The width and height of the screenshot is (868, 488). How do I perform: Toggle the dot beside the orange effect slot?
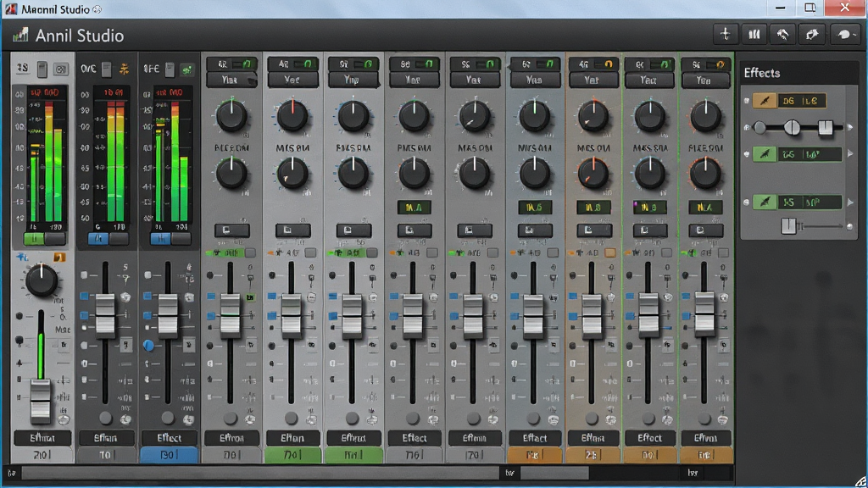pos(747,101)
